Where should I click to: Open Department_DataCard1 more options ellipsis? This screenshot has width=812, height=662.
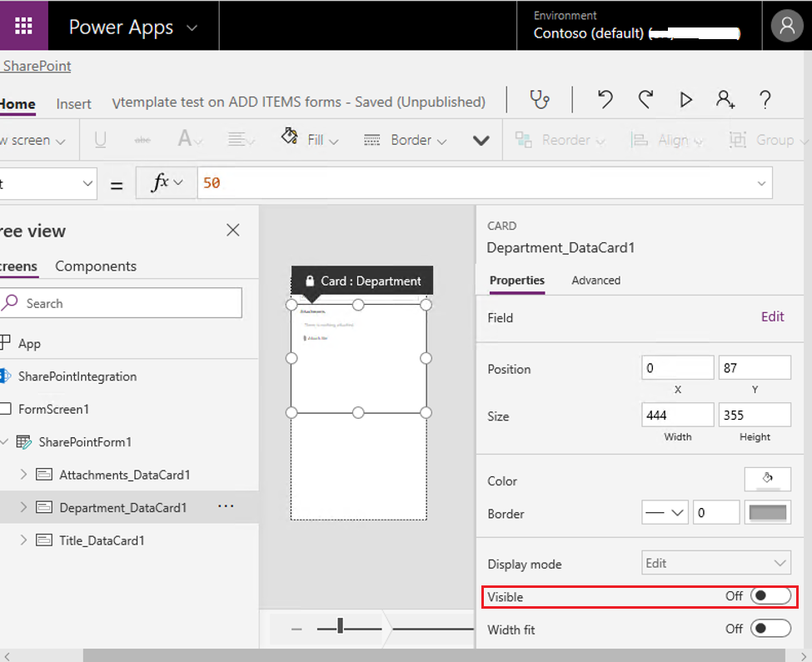coord(226,506)
